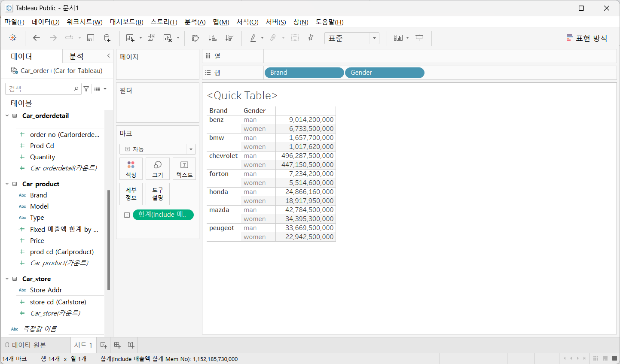Viewport: 620px width, 364px height.
Task: Duplicate the current sheet
Action: coord(151,38)
